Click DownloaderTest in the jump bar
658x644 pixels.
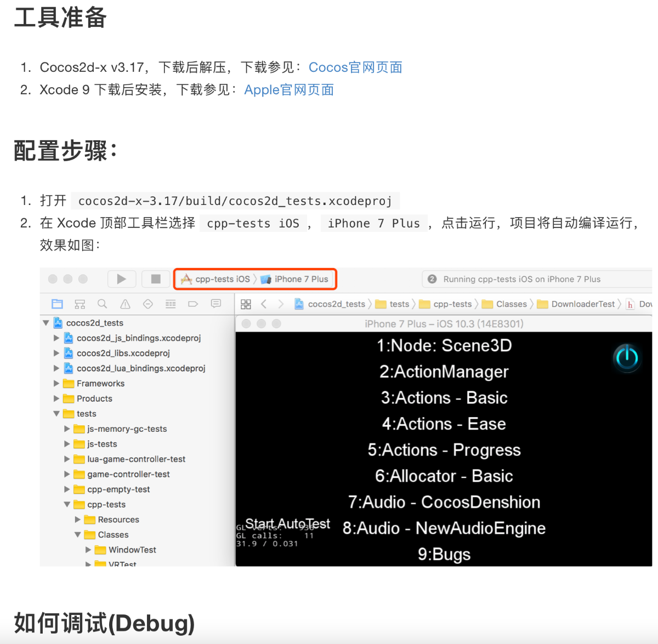(x=576, y=304)
